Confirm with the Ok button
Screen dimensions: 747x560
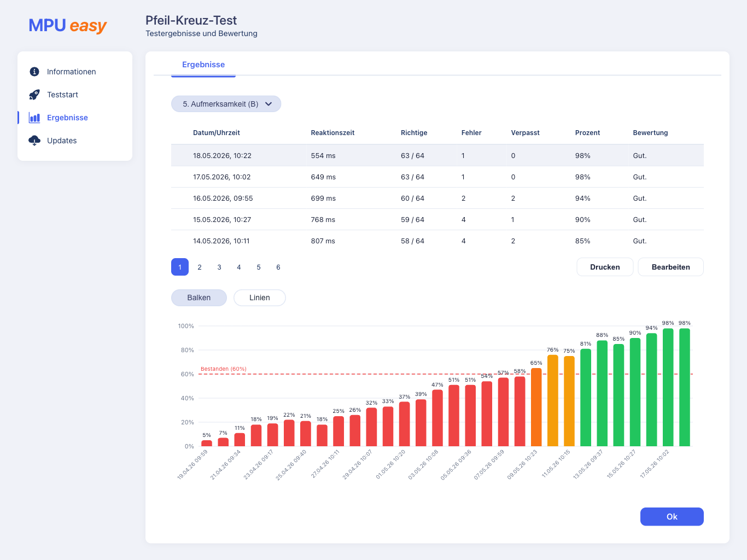point(672,517)
